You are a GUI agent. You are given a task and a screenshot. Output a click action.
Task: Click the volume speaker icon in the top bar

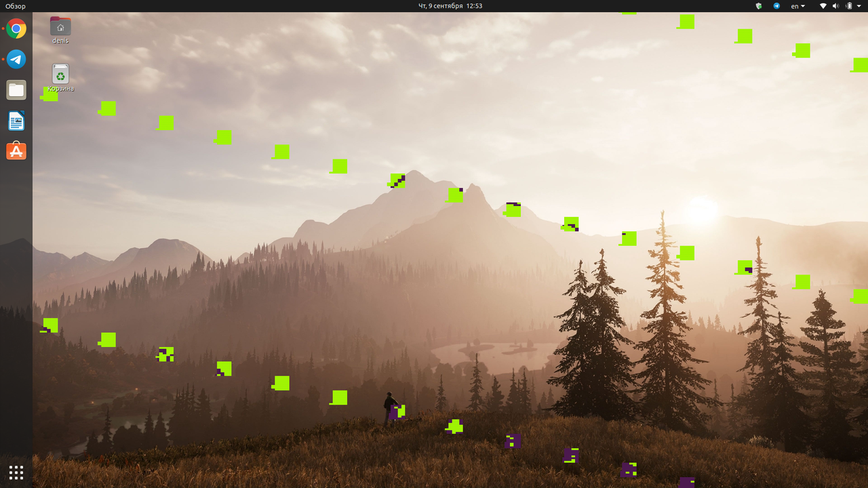click(x=836, y=5)
